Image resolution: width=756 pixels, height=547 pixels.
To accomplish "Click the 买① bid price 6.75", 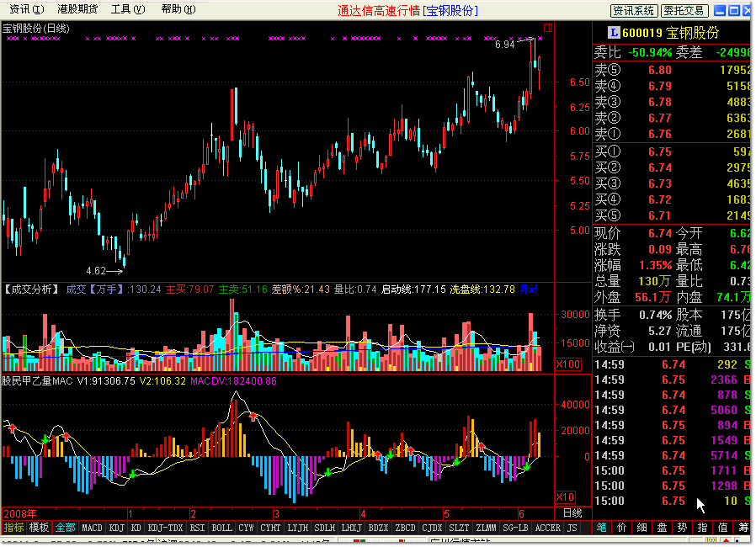I will [659, 151].
